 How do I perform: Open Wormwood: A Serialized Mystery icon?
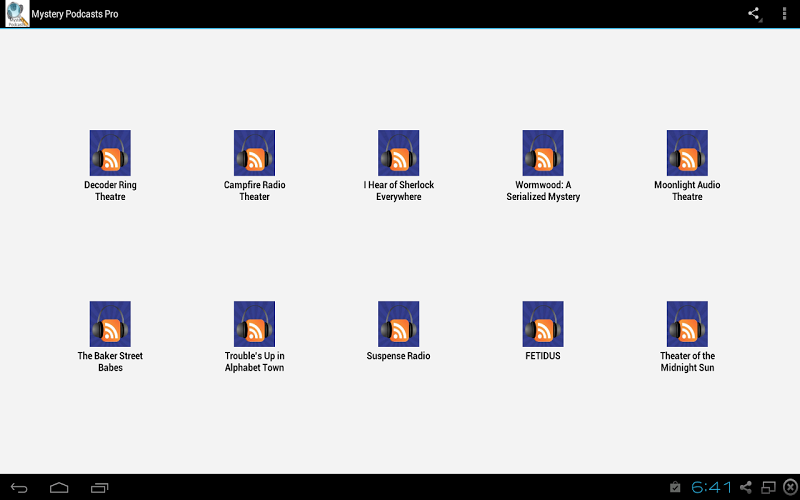tap(543, 153)
